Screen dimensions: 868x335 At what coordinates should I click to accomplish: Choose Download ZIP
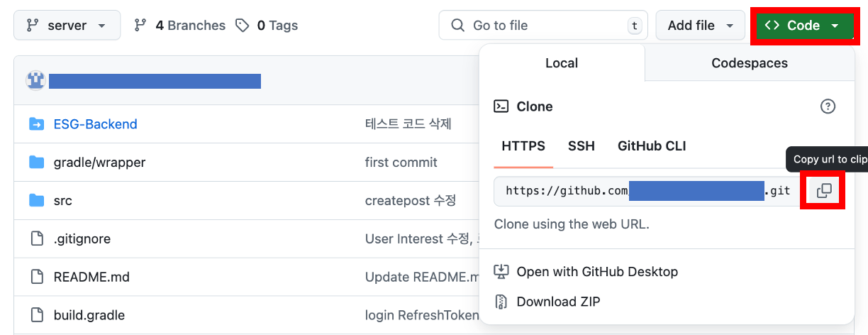558,302
